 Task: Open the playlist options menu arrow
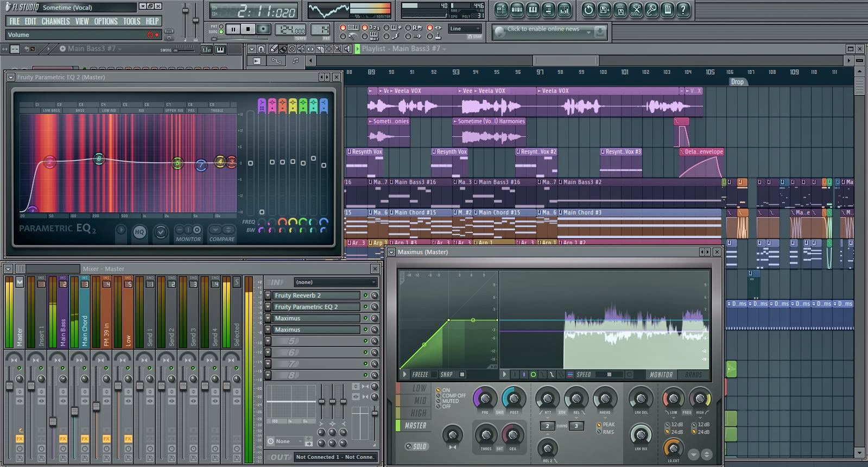(251, 49)
